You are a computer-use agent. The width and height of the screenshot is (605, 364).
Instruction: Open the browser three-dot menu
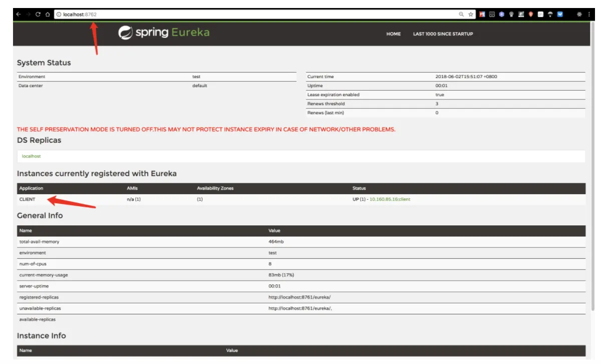[589, 15]
